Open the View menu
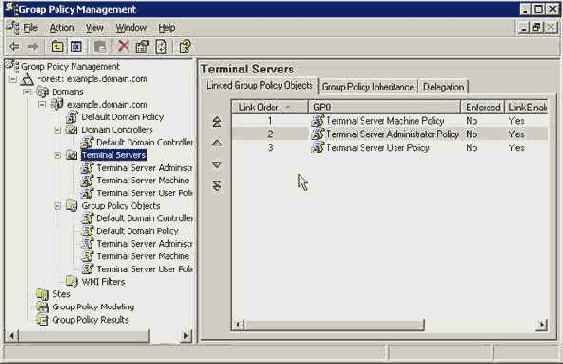This screenshot has height=364, width=563. click(x=95, y=28)
